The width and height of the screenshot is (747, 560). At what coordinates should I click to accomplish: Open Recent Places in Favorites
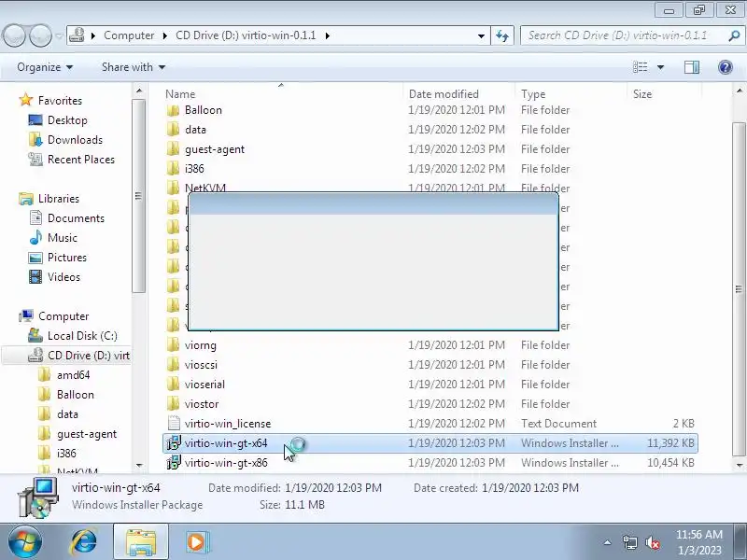81,160
